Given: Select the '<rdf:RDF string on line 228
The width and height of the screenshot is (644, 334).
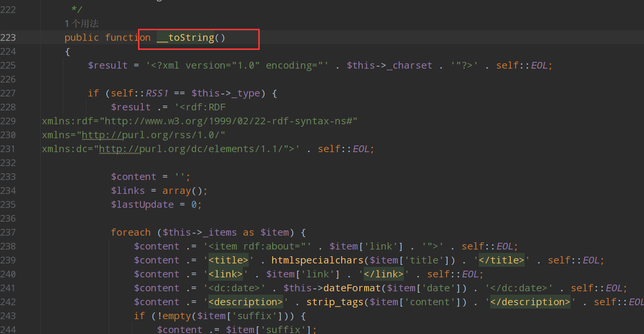Looking at the screenshot, I should tap(200, 107).
